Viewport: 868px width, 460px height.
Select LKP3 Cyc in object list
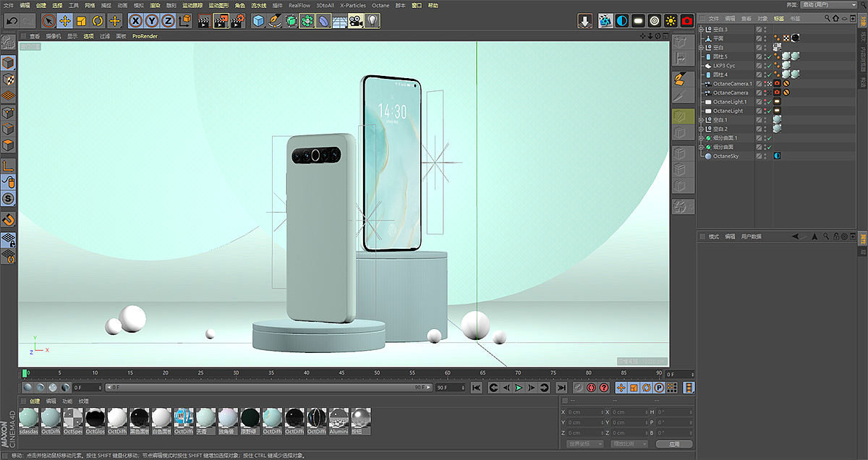pos(724,66)
